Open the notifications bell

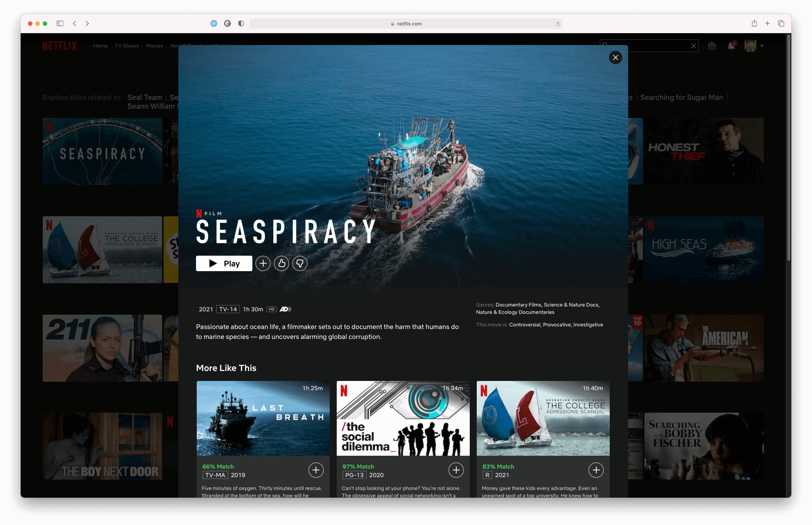[x=731, y=46]
